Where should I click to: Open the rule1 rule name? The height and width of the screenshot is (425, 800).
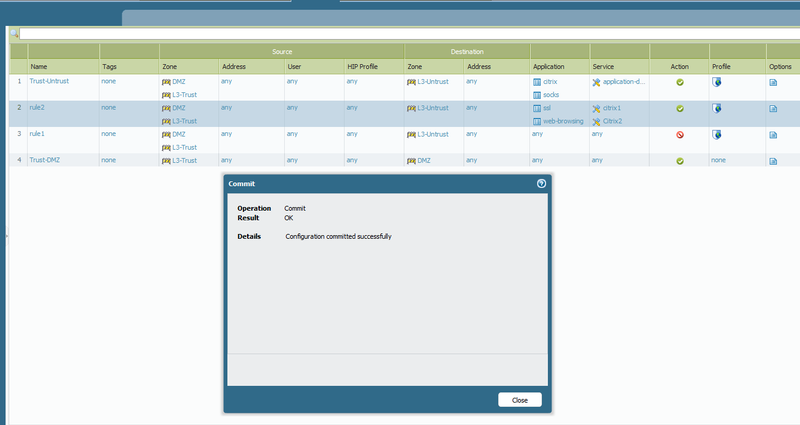37,134
